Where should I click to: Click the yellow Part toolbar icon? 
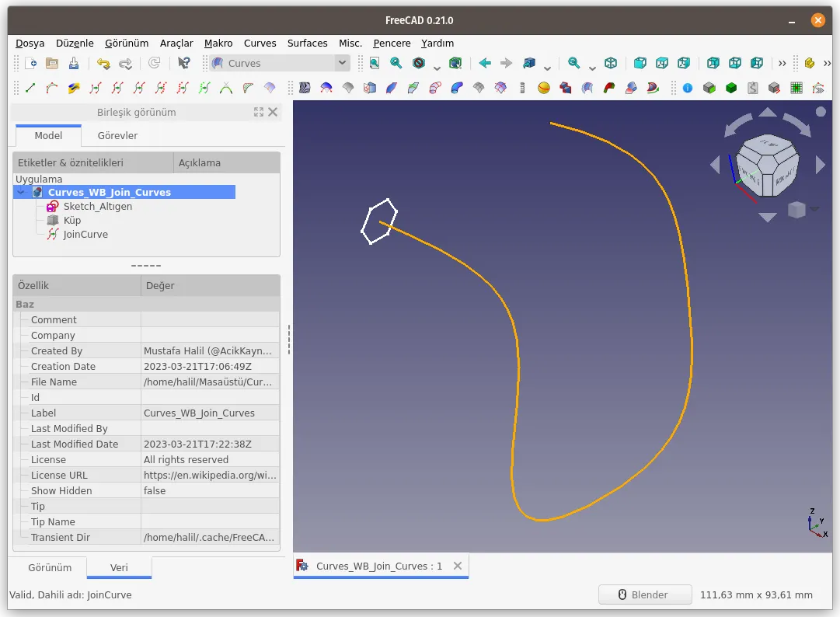[810, 63]
